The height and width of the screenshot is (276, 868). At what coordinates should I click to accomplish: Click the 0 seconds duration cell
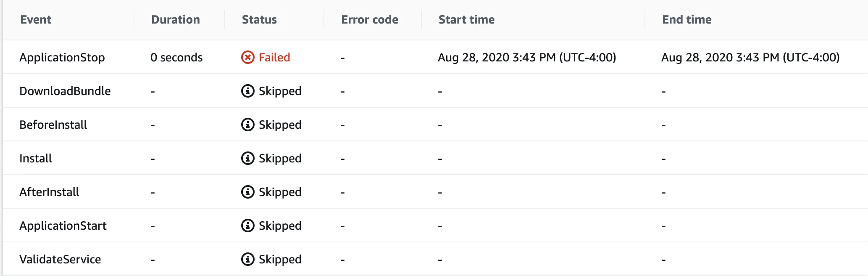coord(176,58)
